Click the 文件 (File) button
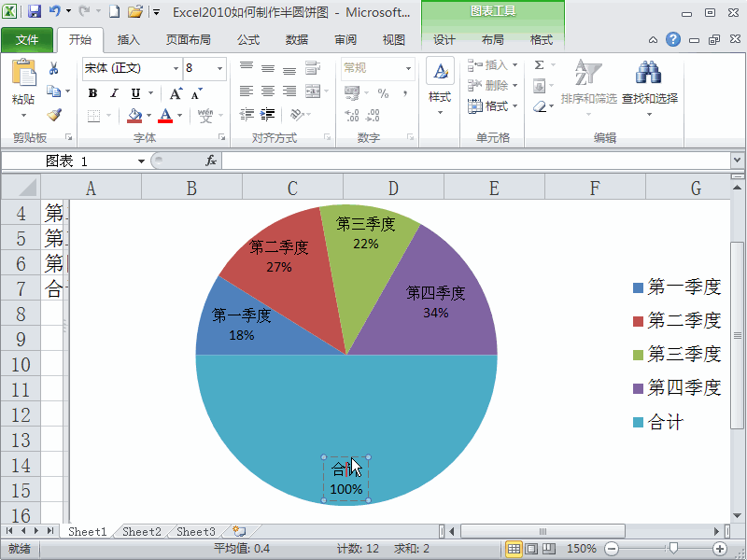Viewport: 747px width, 560px height. pos(29,40)
